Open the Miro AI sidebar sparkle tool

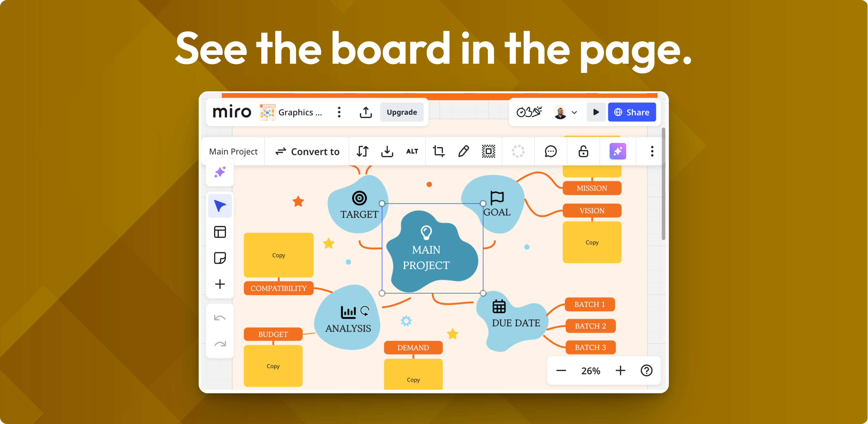pyautogui.click(x=220, y=172)
